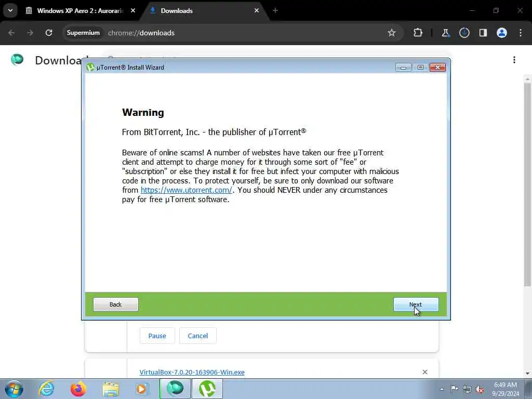Click the Supermium logo on Downloads page

(x=17, y=60)
